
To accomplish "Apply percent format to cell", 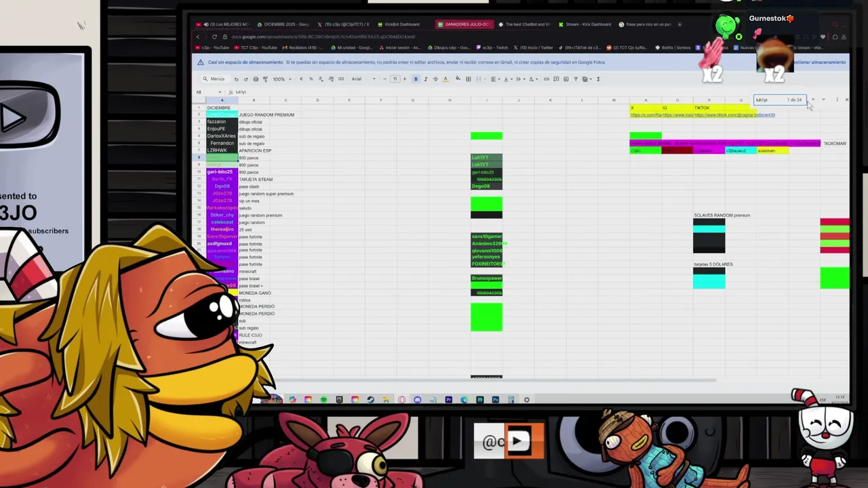I will point(311,79).
